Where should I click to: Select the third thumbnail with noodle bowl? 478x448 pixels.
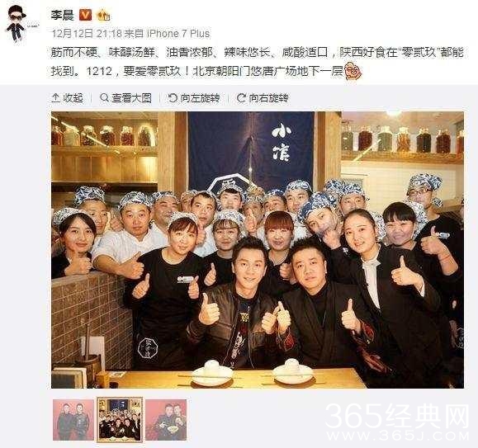[166, 420]
